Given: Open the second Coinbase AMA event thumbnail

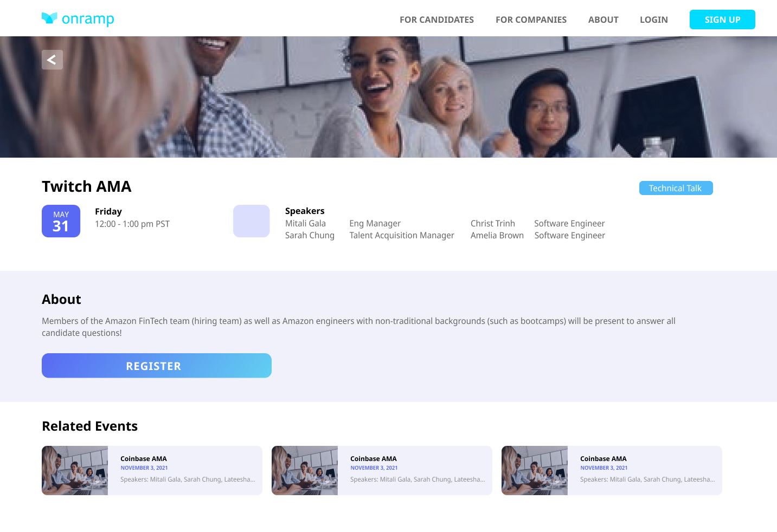Looking at the screenshot, I should point(305,470).
